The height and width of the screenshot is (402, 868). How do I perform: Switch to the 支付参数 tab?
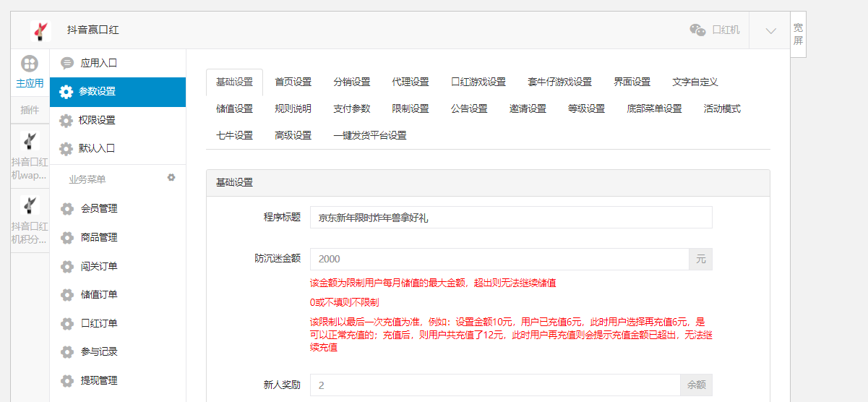(x=351, y=109)
